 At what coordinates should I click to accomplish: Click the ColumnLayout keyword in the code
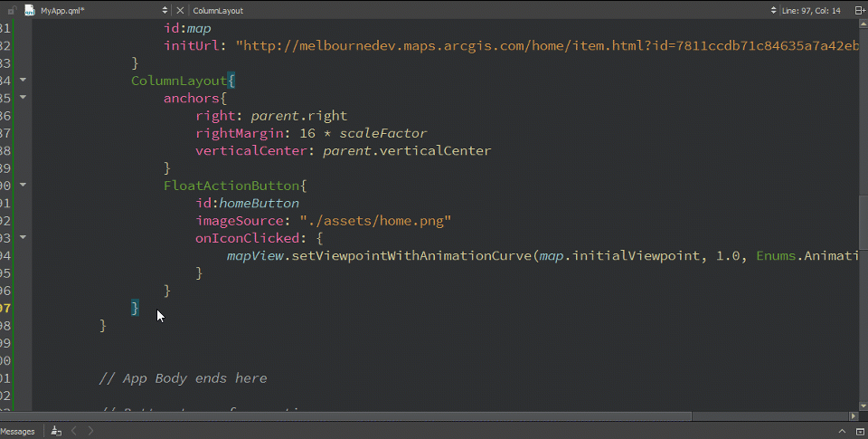[179, 81]
